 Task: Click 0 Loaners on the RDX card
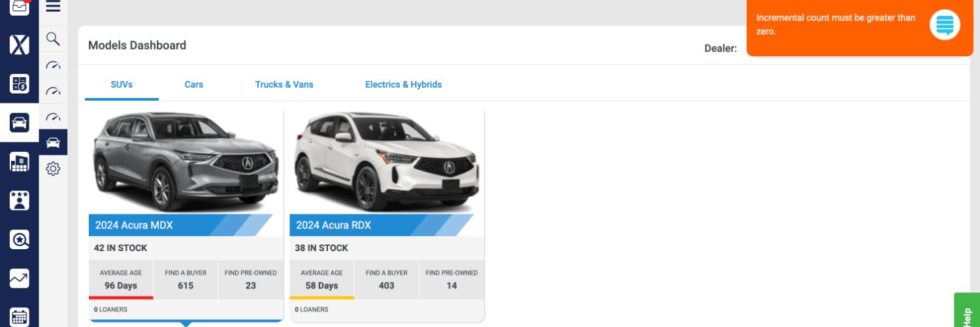tap(312, 309)
